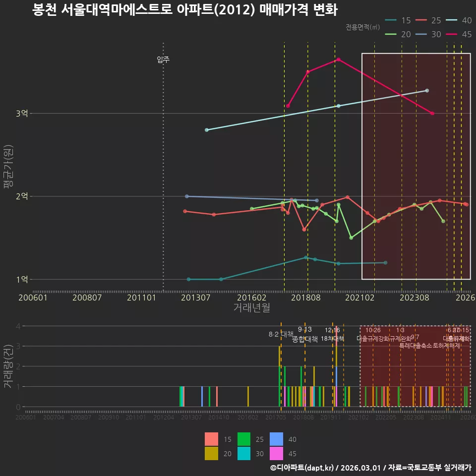Click the blue 40 swatch in bottom legend
Screen dimensions: 476x476
[276, 439]
